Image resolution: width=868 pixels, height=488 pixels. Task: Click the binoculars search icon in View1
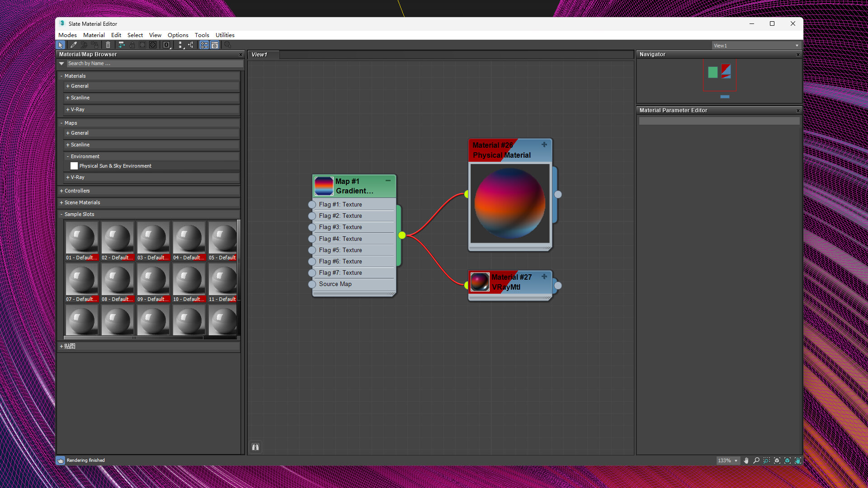click(255, 447)
